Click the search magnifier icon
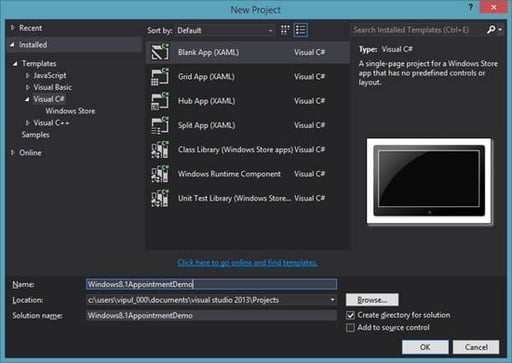The height and width of the screenshot is (363, 512). click(491, 30)
